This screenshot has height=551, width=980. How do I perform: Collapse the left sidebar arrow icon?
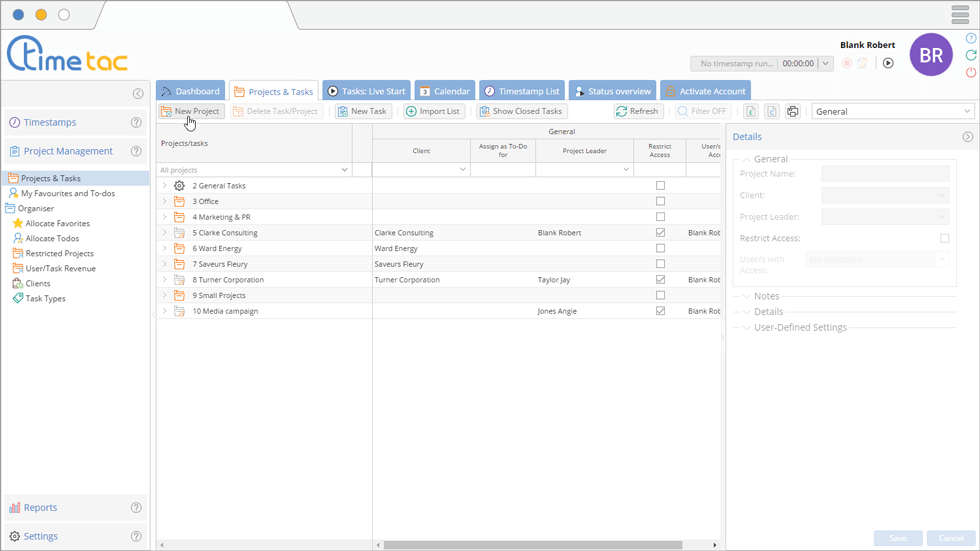click(138, 94)
